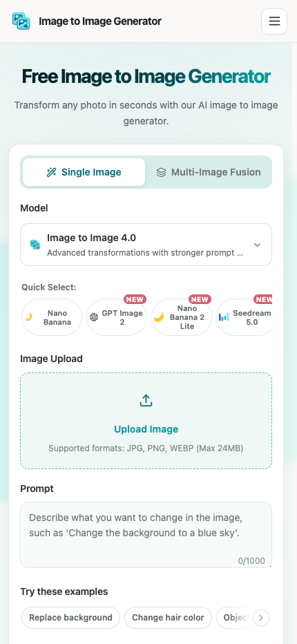Click the upload arrow icon

point(146,400)
